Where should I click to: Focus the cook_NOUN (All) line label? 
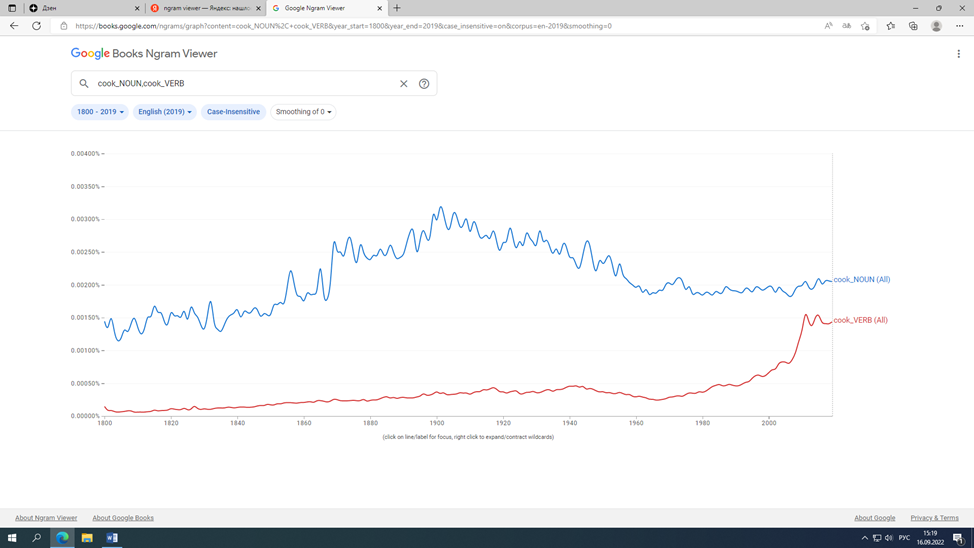click(x=862, y=280)
